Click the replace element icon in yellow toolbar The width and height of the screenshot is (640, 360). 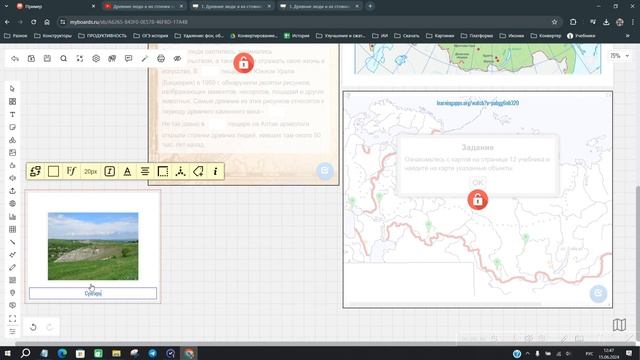(36, 171)
